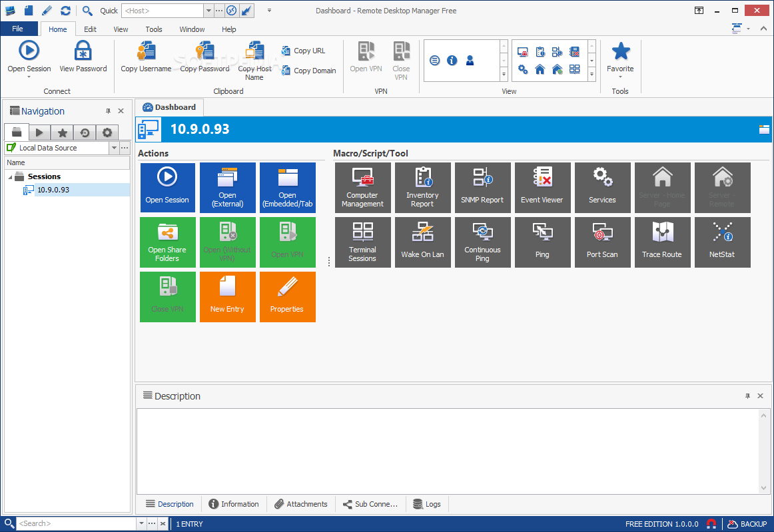Click Copy URL in the ribbon

[x=304, y=51]
